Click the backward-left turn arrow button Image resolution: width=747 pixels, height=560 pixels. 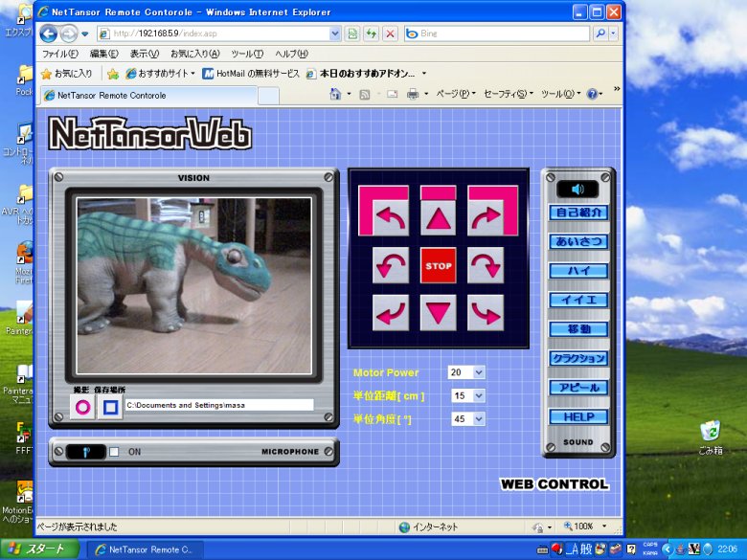[x=391, y=313]
